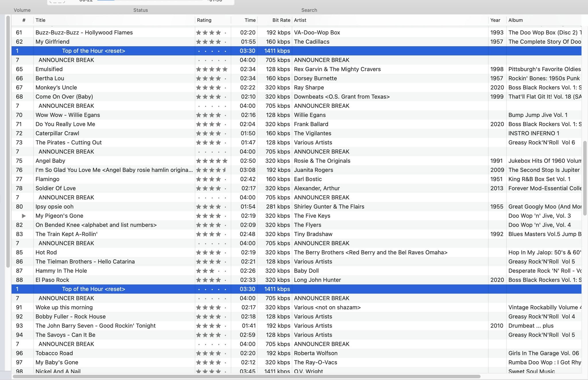
Task: Select Ipsy opsie ooh track
Action: tap(296, 207)
